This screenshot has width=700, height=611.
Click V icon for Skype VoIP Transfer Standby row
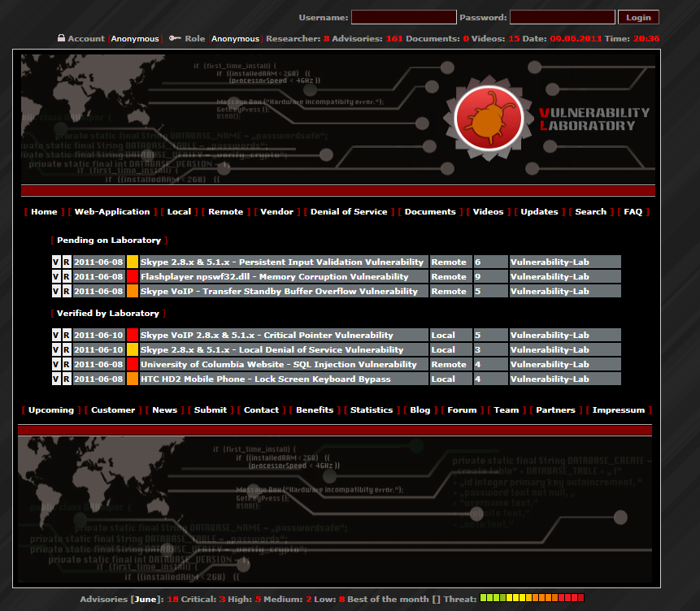tap(56, 292)
